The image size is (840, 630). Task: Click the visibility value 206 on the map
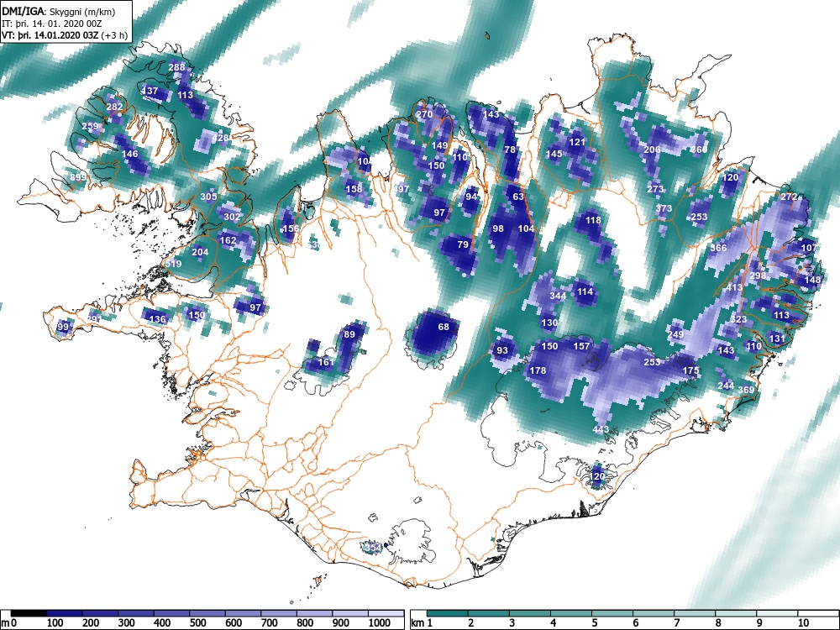652,150
